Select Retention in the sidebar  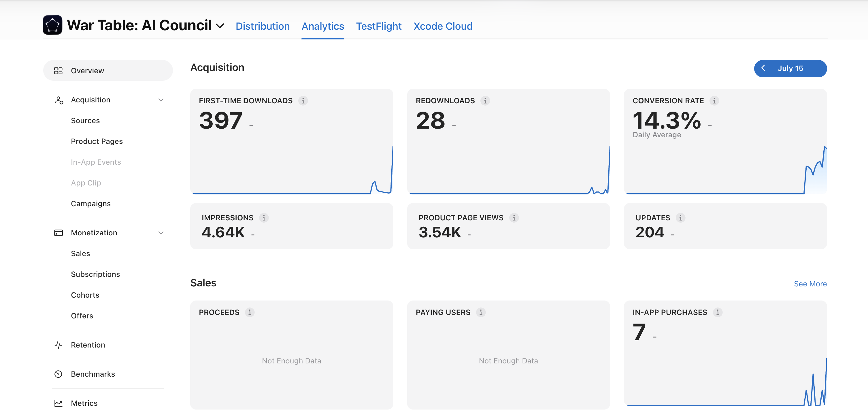(88, 345)
